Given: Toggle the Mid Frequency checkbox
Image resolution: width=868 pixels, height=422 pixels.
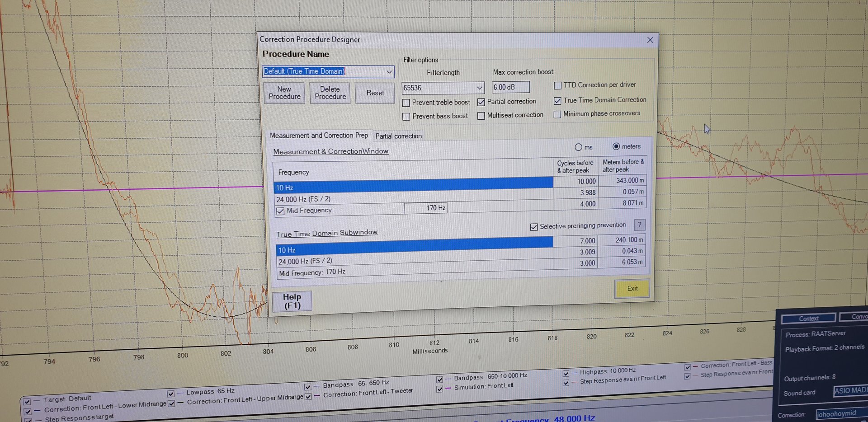Looking at the screenshot, I should [x=280, y=211].
